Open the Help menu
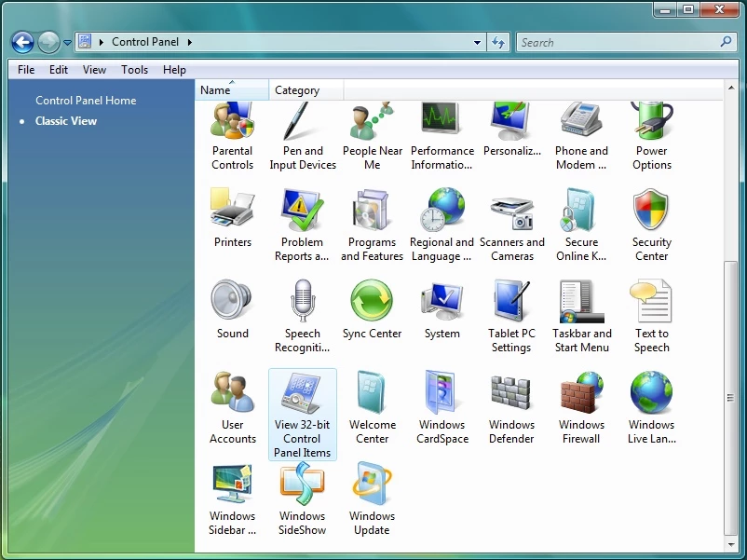Viewport: 747px width, 560px height. click(174, 70)
